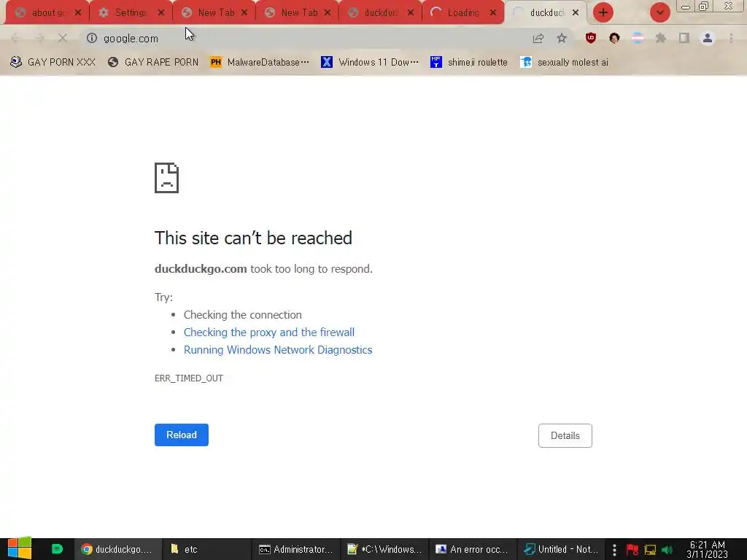
Task: Click the browser Back arrow
Action: pyautogui.click(x=16, y=38)
